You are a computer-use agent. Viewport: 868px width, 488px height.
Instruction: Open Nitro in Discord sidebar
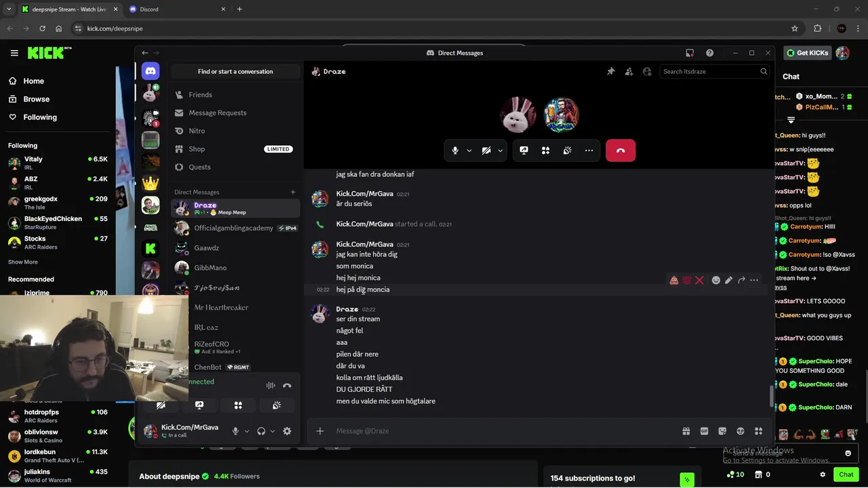(x=235, y=131)
